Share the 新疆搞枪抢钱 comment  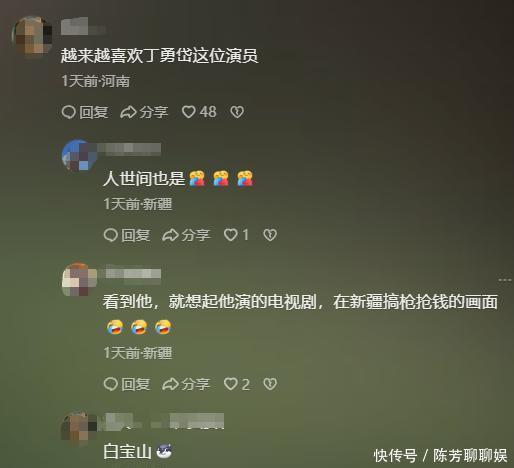186,384
